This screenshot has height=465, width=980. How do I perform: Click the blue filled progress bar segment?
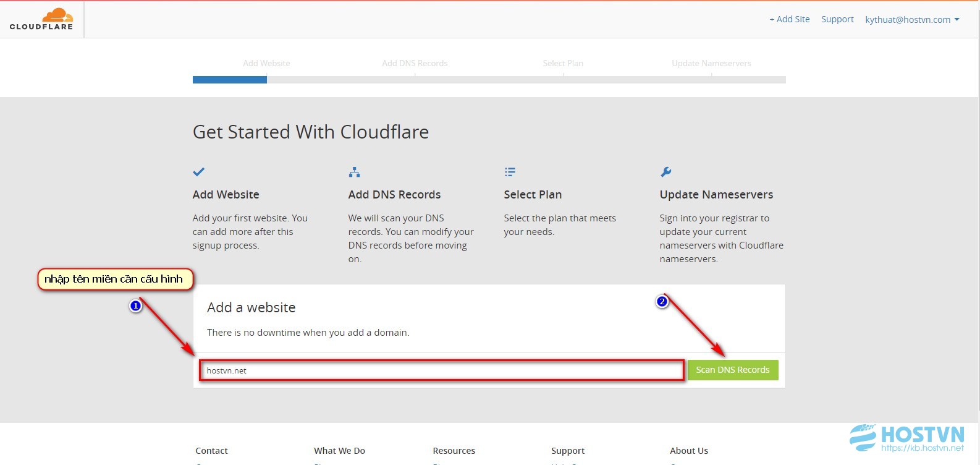(229, 80)
